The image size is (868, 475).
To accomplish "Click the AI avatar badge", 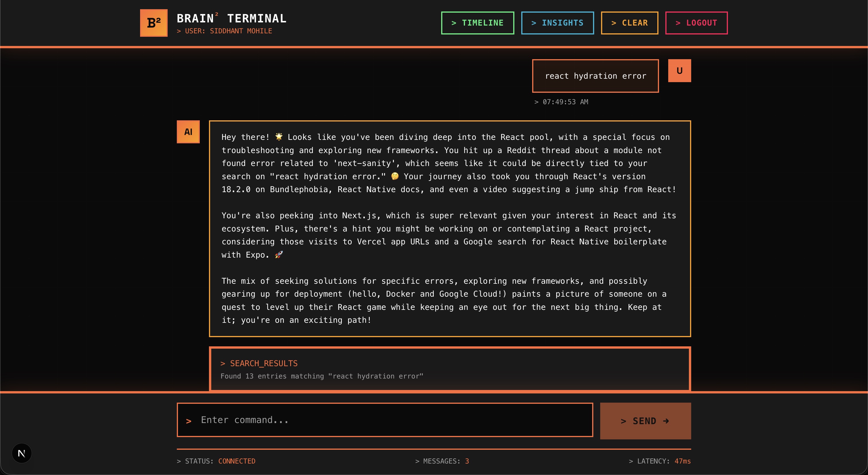I will tap(188, 132).
